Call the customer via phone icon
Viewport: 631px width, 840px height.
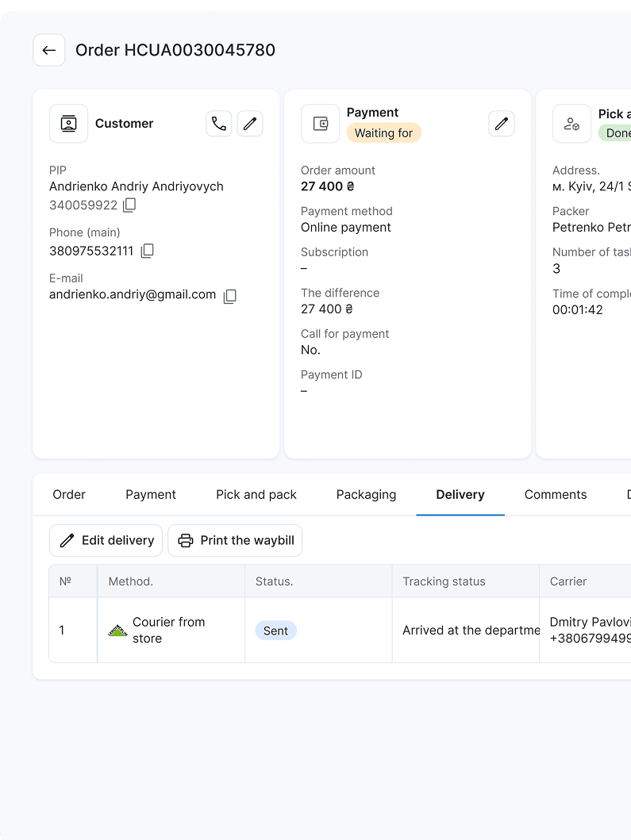[x=219, y=124]
